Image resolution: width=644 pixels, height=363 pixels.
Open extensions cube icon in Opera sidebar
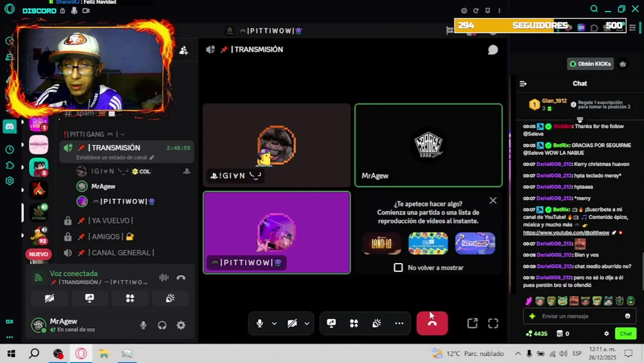10,165
